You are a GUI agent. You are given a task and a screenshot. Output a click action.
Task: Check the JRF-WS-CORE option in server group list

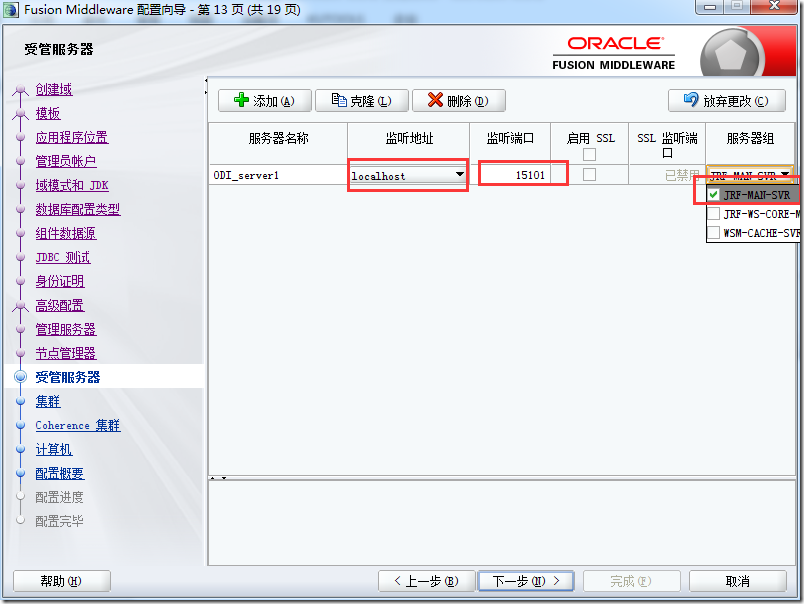[x=713, y=214]
